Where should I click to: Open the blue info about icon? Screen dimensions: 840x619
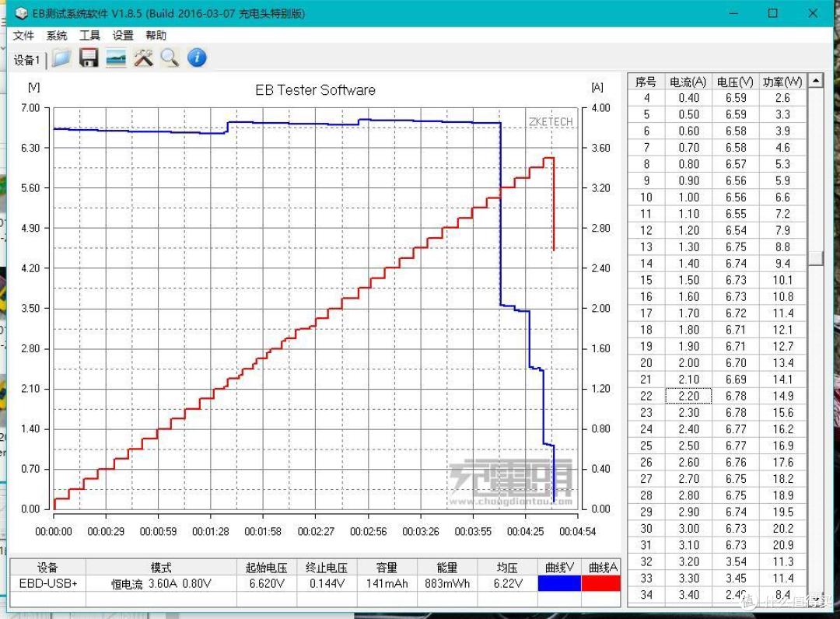pos(197,58)
